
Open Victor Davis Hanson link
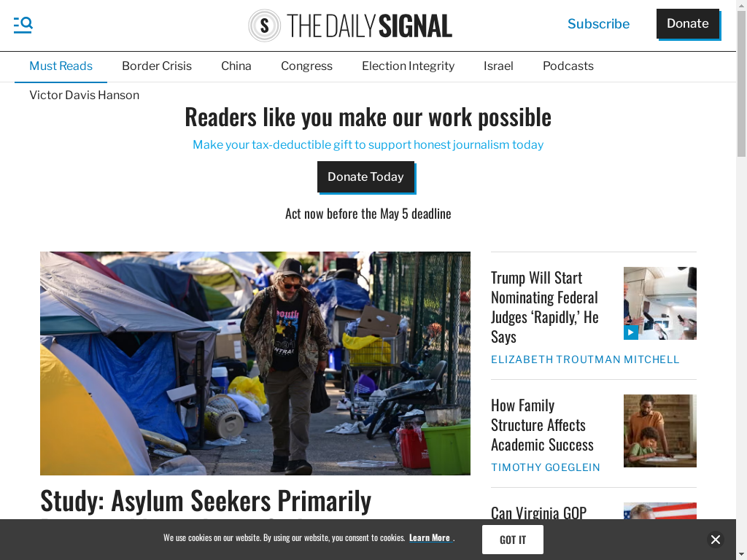(85, 96)
